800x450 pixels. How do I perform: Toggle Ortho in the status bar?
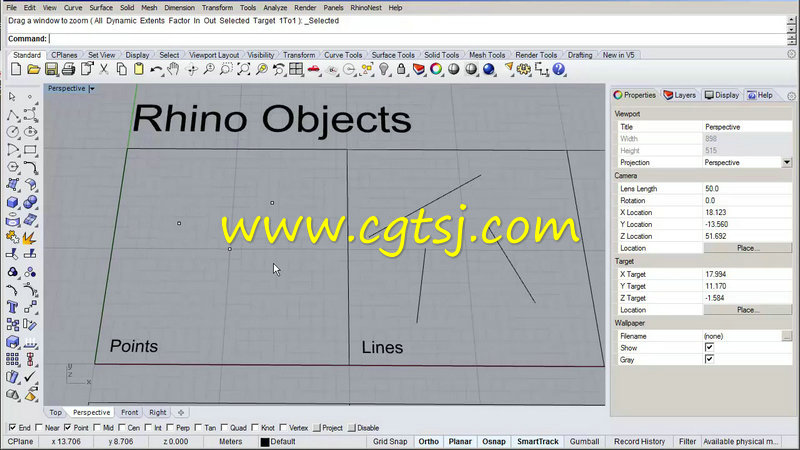429,441
